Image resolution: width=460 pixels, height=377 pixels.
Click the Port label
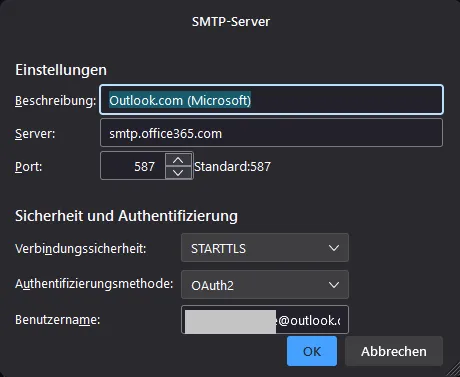click(29, 166)
